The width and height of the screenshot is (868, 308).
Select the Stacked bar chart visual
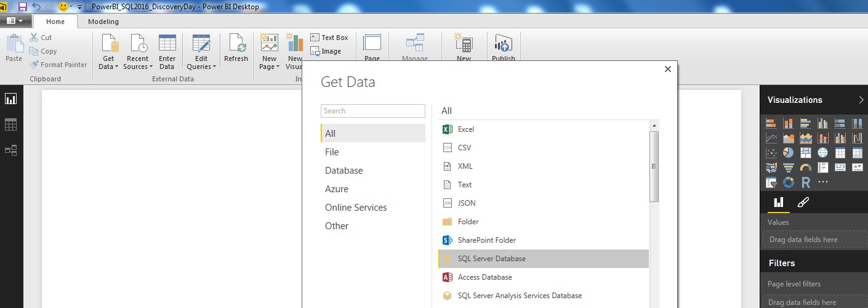[771, 124]
